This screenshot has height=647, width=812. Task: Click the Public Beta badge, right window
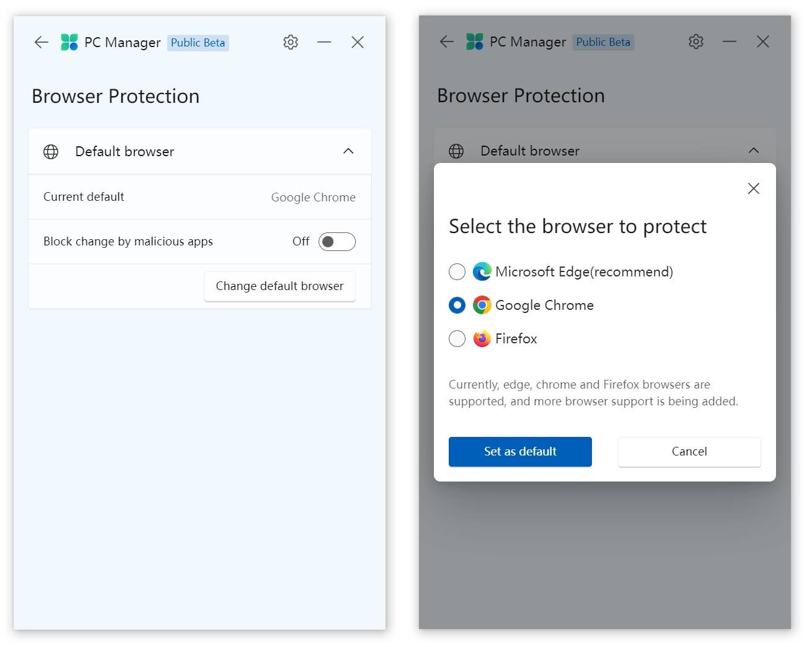click(603, 42)
